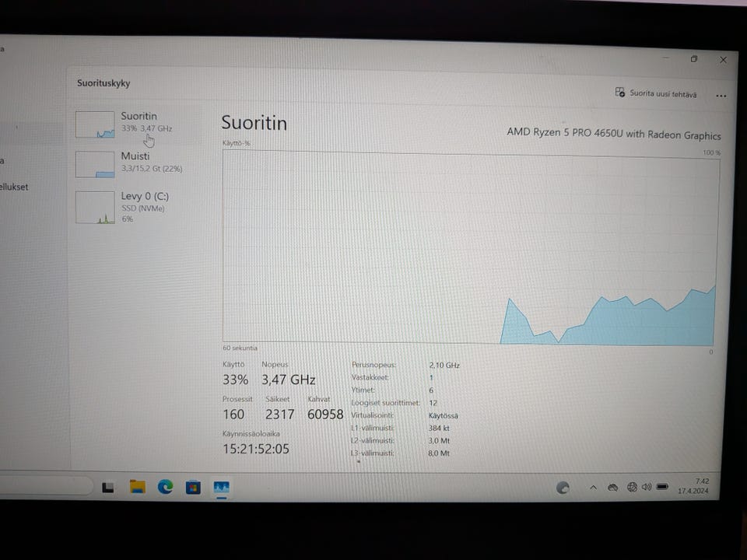This screenshot has width=747, height=560.
Task: Click the L2 cache value 3,0 Mt
Action: 439,440
